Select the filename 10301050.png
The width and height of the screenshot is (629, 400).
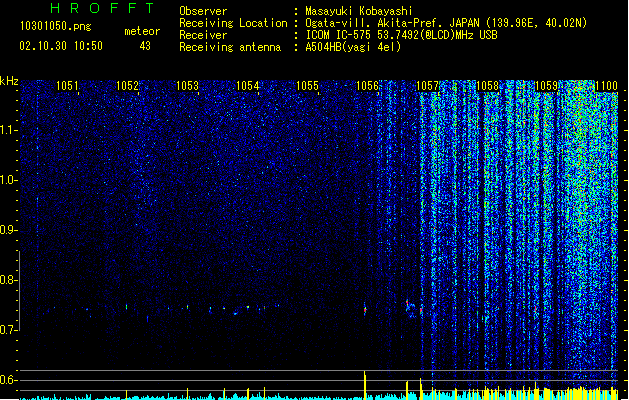(55, 27)
